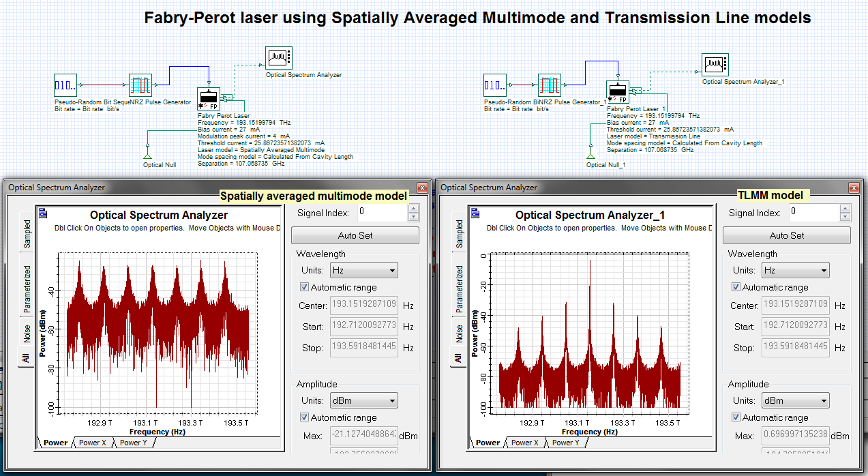
Task: Click Auto Set in Optical Spectrum Analyzer_1
Action: (786, 235)
